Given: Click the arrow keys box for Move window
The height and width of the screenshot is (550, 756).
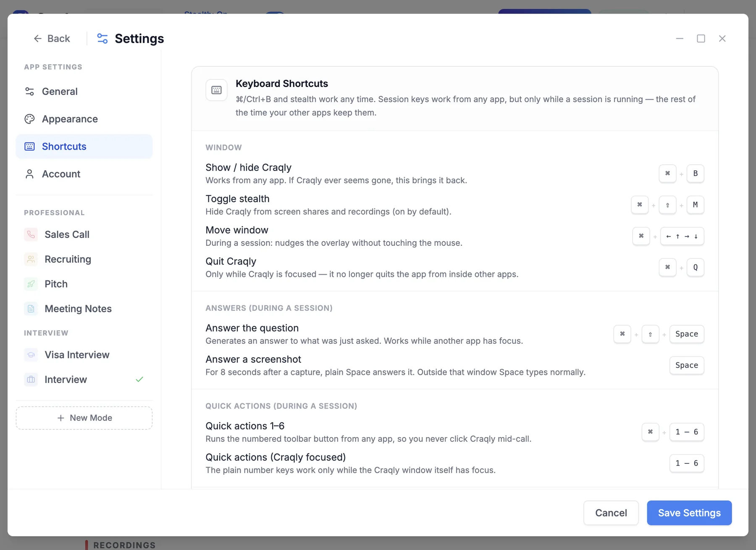Looking at the screenshot, I should [682, 236].
